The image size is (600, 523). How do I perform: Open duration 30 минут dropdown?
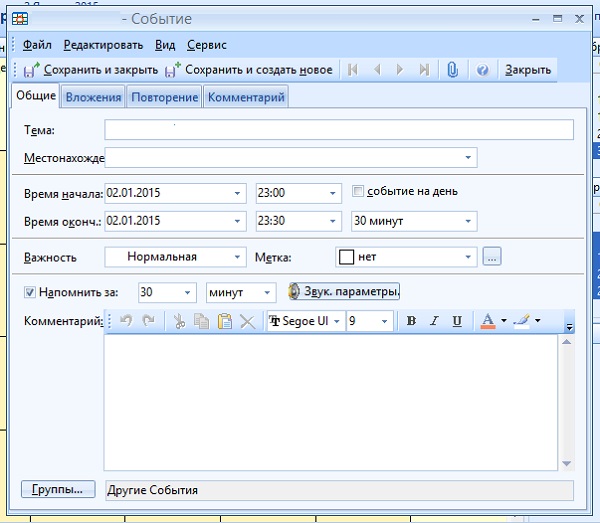point(468,221)
